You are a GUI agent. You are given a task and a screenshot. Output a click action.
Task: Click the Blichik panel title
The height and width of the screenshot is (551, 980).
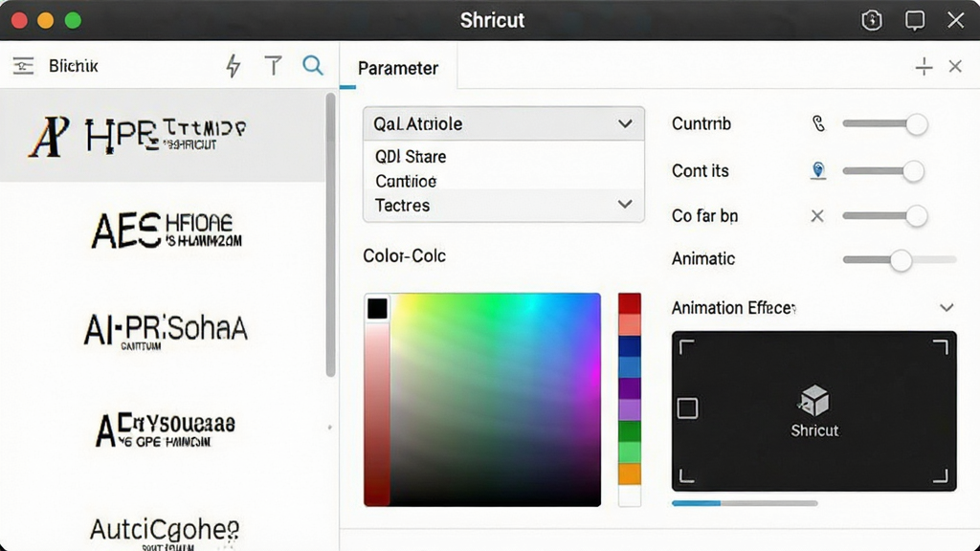coord(73,66)
